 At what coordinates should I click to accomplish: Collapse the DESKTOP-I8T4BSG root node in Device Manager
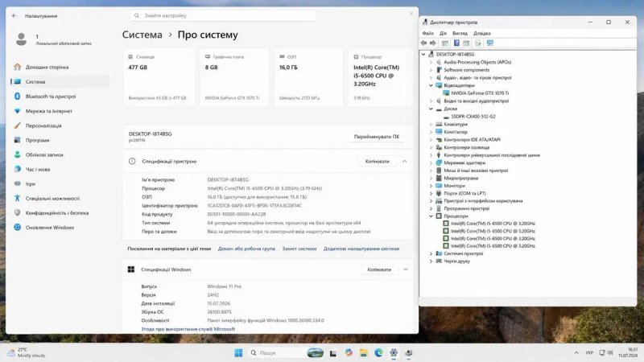[x=423, y=54]
